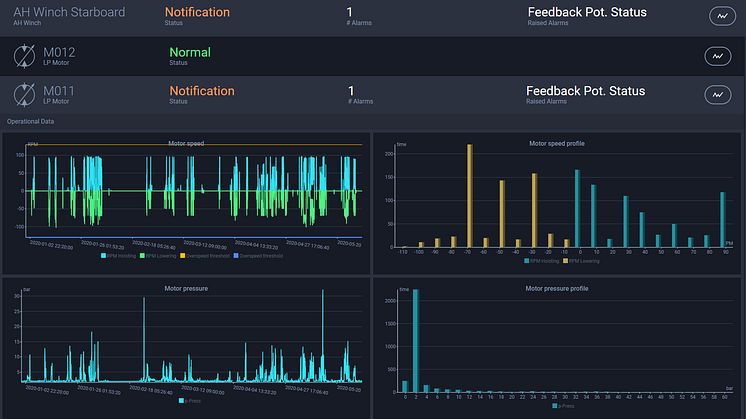Toggle RPM Hoisting legend in Motor speed

(118, 256)
